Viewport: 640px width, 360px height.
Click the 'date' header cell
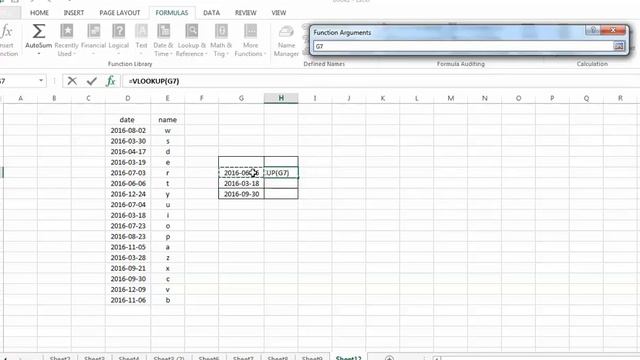[x=128, y=120]
